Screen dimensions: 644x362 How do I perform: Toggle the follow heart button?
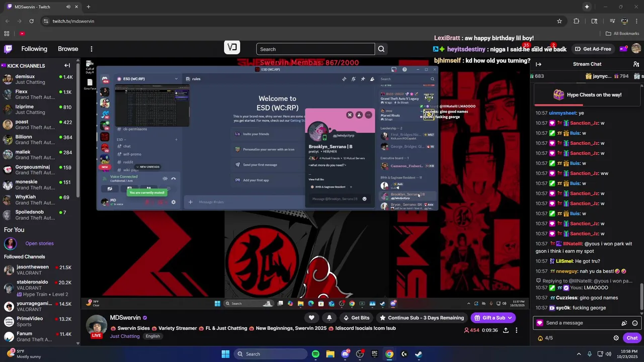click(x=311, y=318)
